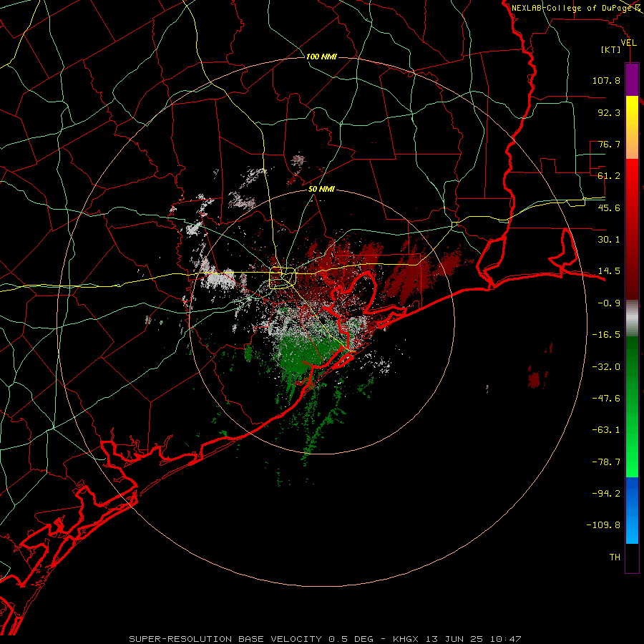The image size is (644, 644).
Task: Select the 45.6 velocity scale value
Action: [609, 208]
